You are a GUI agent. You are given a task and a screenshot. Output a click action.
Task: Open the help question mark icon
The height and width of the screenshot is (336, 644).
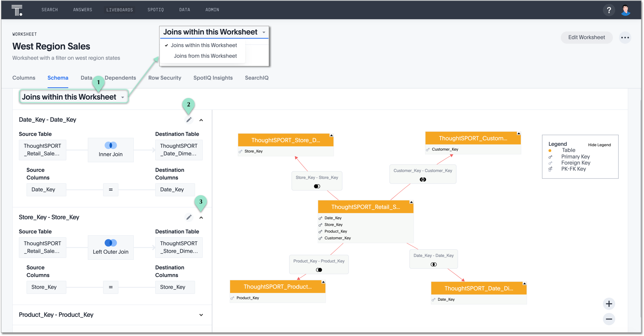tap(609, 10)
